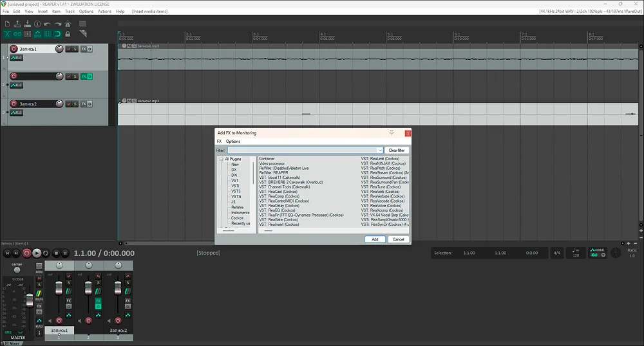
Task: Collapse the All Plugins tree node
Action: pos(221,159)
